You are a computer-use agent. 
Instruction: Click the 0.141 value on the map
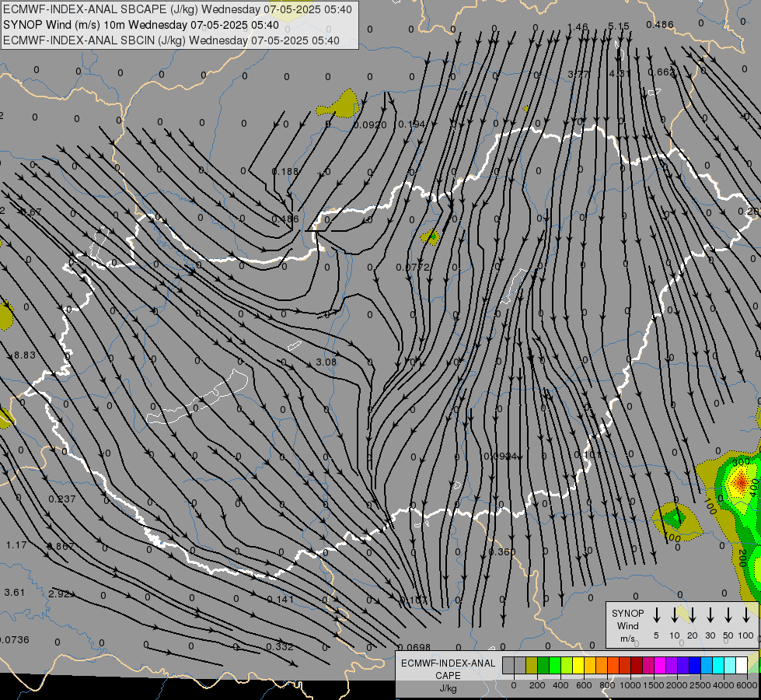(281, 599)
